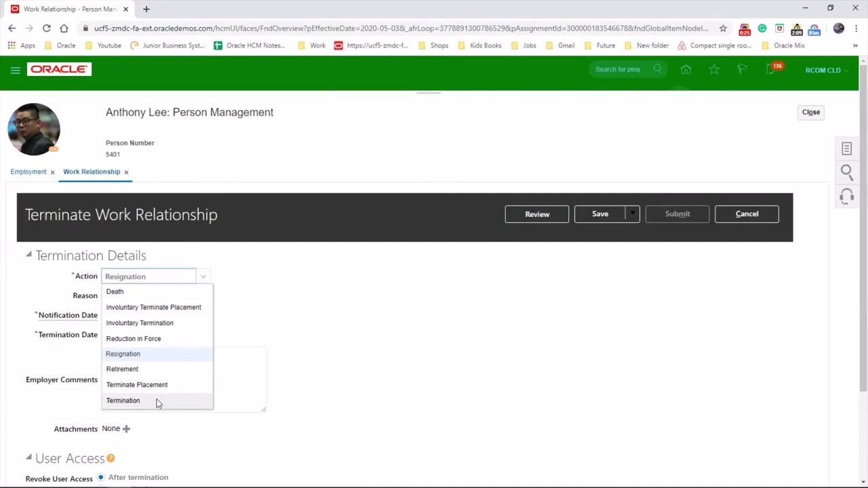Click the Save button
Viewport: 868px width, 488px height.
click(600, 214)
